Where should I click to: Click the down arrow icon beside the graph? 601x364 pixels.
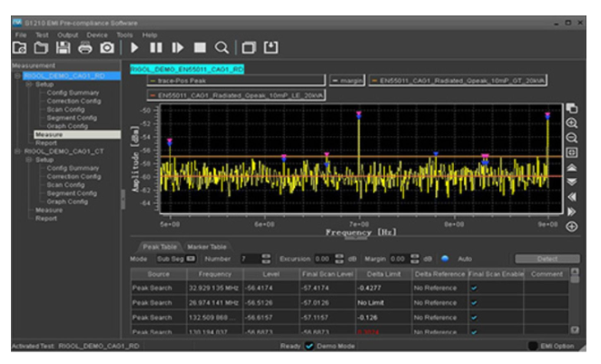tap(571, 182)
